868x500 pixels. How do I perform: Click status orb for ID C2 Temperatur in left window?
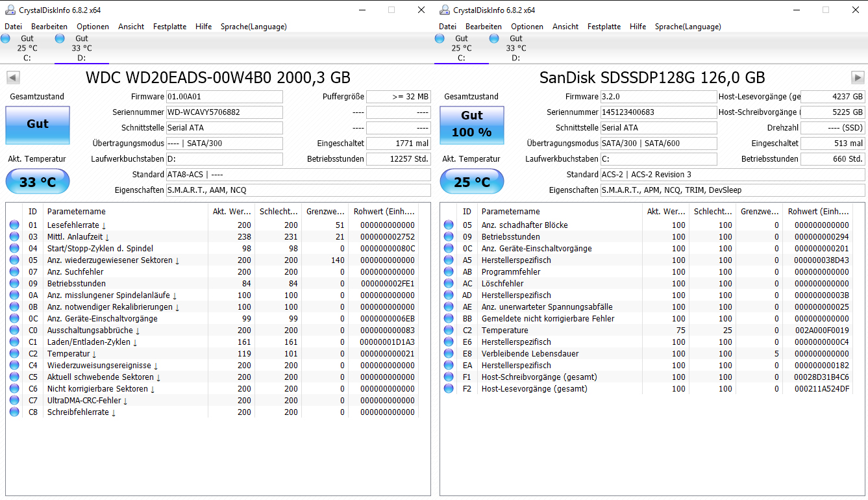(x=14, y=354)
